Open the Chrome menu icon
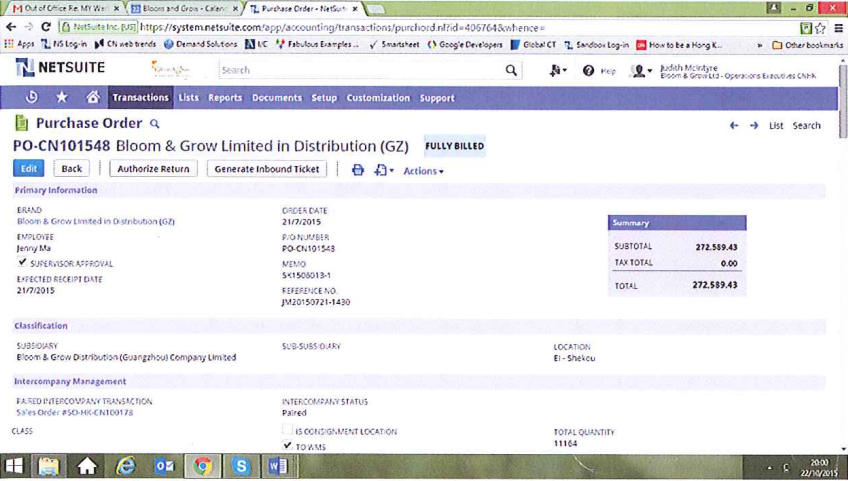 click(838, 28)
